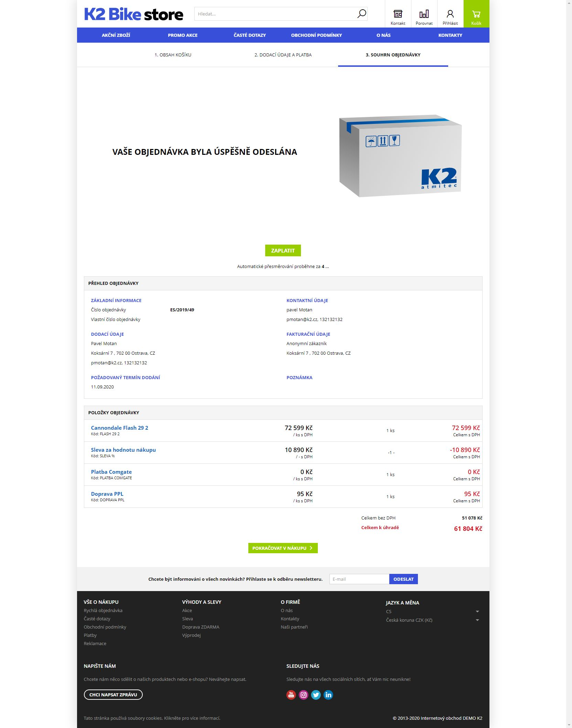This screenshot has width=572, height=728.
Task: Select step 3 Souhrn objednávky
Action: [x=393, y=55]
